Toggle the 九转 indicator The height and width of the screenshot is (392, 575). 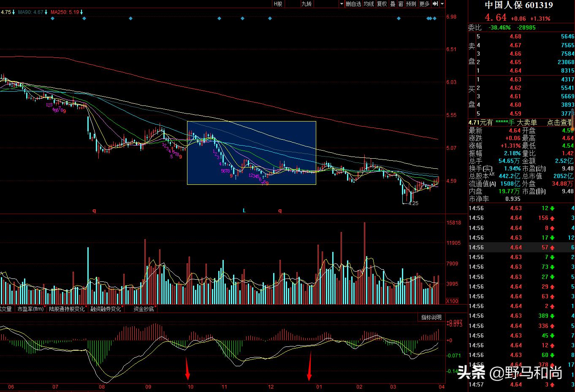click(306, 4)
